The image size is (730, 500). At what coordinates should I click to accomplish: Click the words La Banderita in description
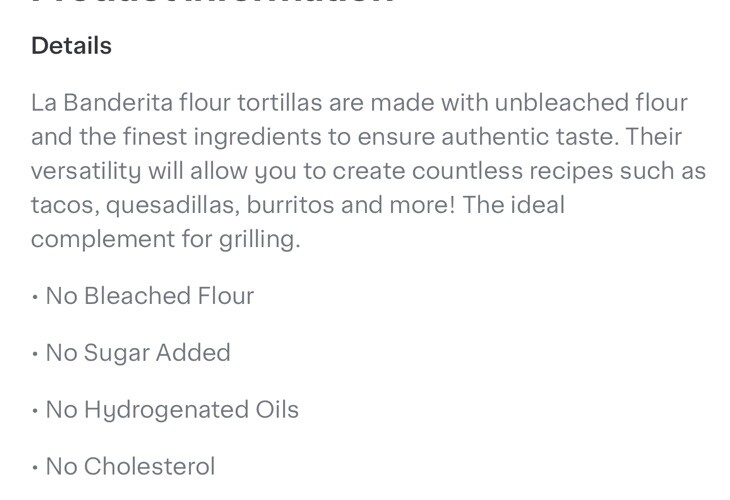(101, 103)
